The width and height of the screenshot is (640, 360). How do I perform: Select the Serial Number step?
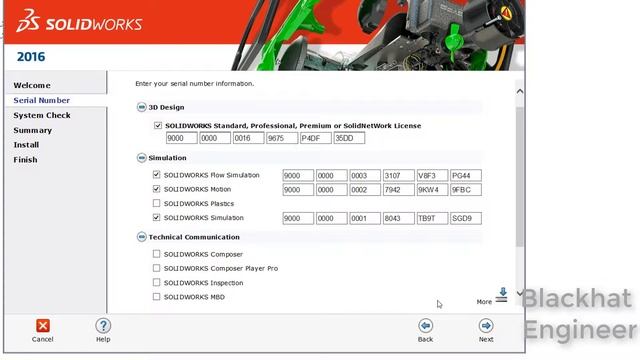(42, 100)
